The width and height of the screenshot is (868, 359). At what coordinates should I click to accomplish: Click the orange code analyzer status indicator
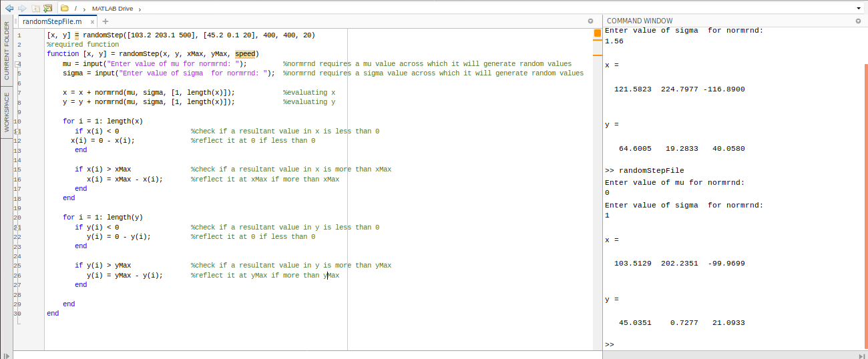coord(598,33)
